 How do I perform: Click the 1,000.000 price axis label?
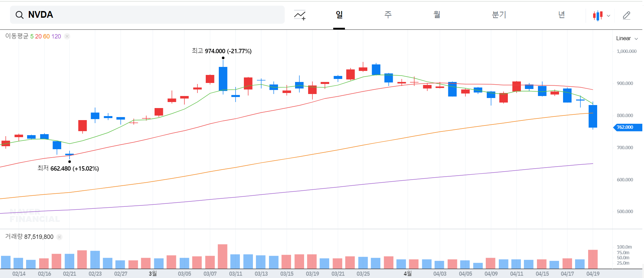coord(627,51)
